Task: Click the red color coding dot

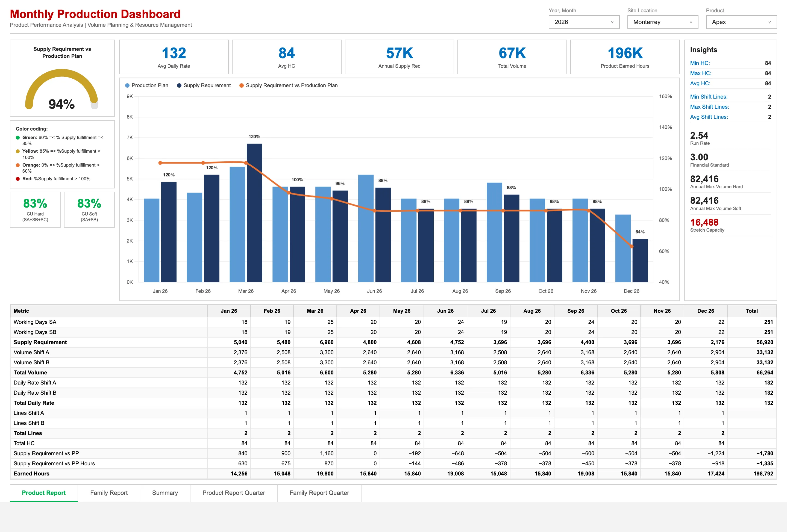Action: [x=17, y=179]
